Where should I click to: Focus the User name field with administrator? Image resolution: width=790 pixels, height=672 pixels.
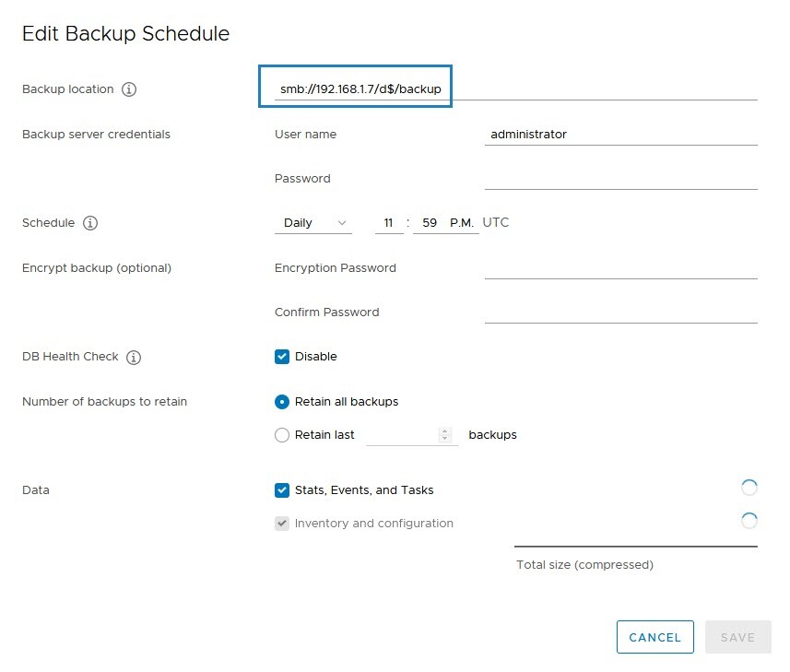pos(620,135)
